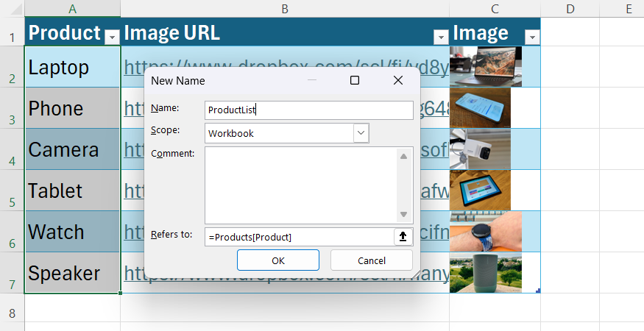The image size is (644, 331).
Task: Select column A header
Action: click(x=72, y=9)
